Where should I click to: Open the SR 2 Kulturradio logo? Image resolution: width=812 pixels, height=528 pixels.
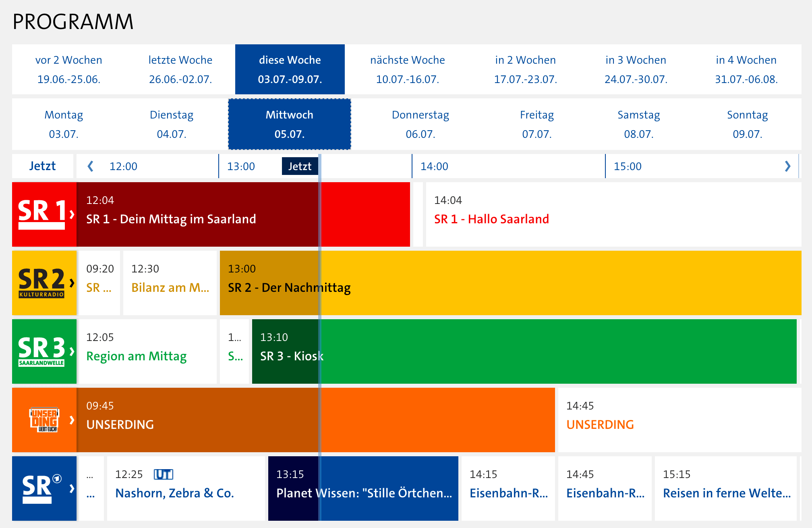click(x=44, y=283)
